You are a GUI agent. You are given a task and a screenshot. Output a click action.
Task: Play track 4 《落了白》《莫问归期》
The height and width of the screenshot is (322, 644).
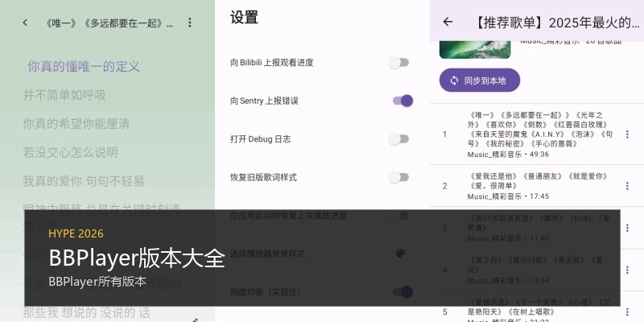[x=537, y=270]
